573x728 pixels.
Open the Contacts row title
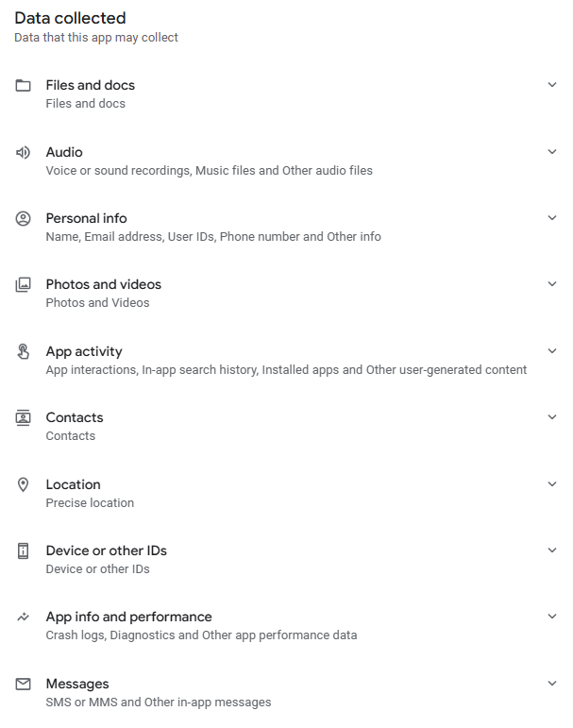point(75,417)
